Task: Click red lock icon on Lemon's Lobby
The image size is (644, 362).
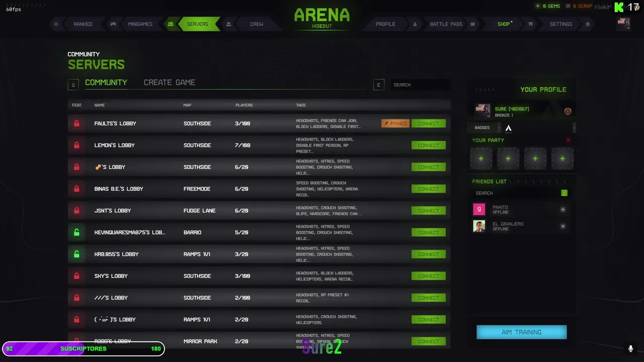Action: click(x=76, y=145)
